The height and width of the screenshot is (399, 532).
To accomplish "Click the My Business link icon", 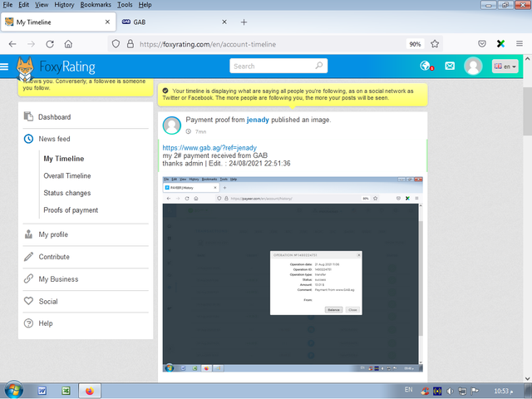I will click(28, 279).
